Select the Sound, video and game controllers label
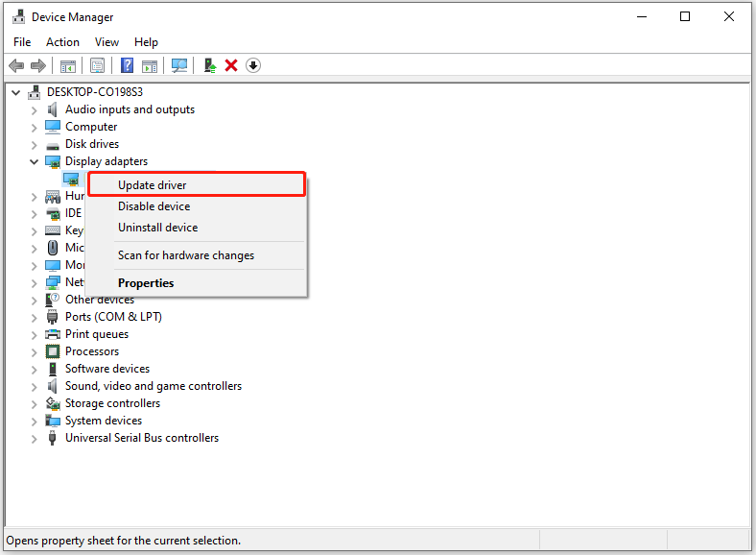The image size is (756, 555). click(154, 386)
